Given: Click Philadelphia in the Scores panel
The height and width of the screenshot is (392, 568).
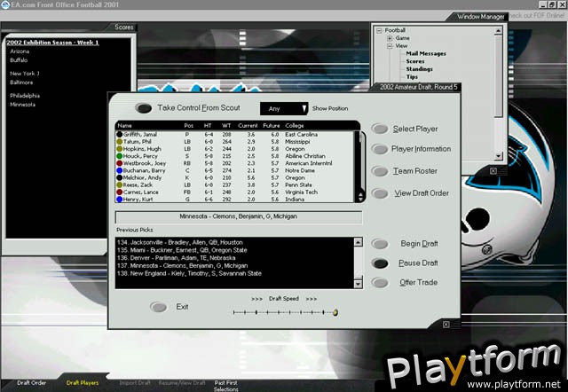Looking at the screenshot, I should 25,96.
